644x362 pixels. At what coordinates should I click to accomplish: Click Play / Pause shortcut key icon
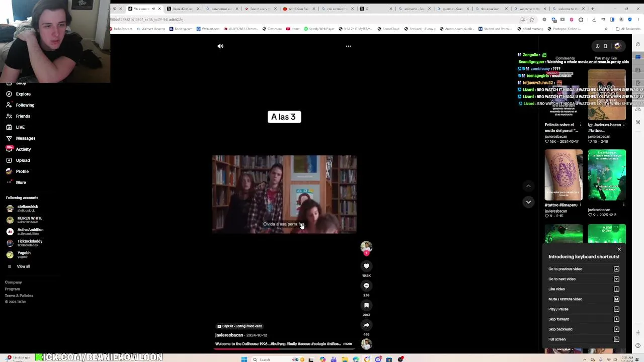click(616, 309)
